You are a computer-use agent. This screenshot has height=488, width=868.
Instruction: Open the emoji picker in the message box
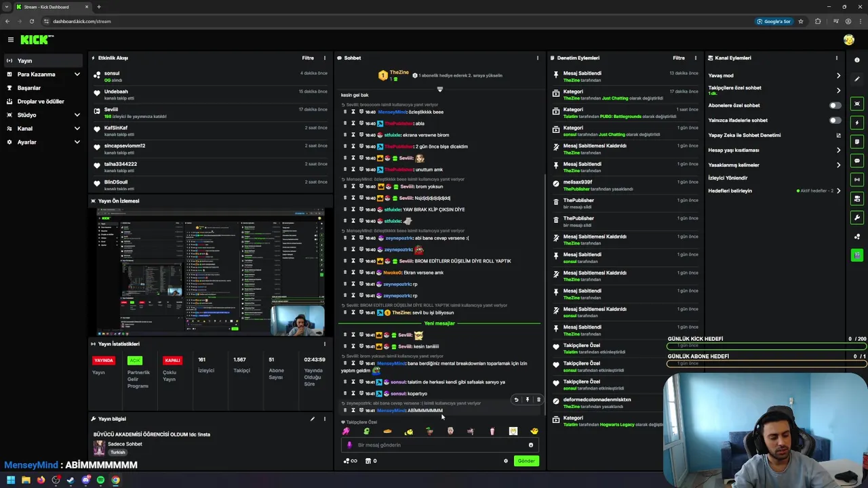point(531,445)
